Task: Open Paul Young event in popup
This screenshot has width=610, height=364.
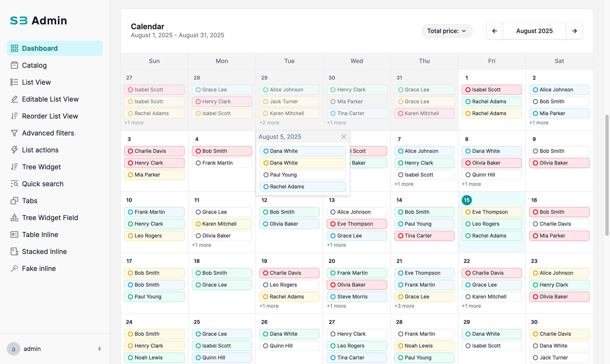Action: pyautogui.click(x=302, y=175)
